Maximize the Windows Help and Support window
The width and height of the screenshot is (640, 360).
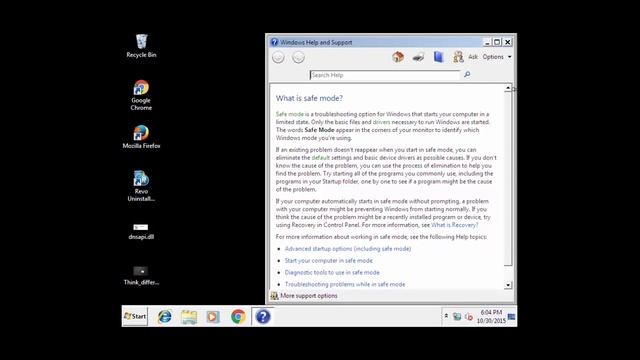click(497, 42)
